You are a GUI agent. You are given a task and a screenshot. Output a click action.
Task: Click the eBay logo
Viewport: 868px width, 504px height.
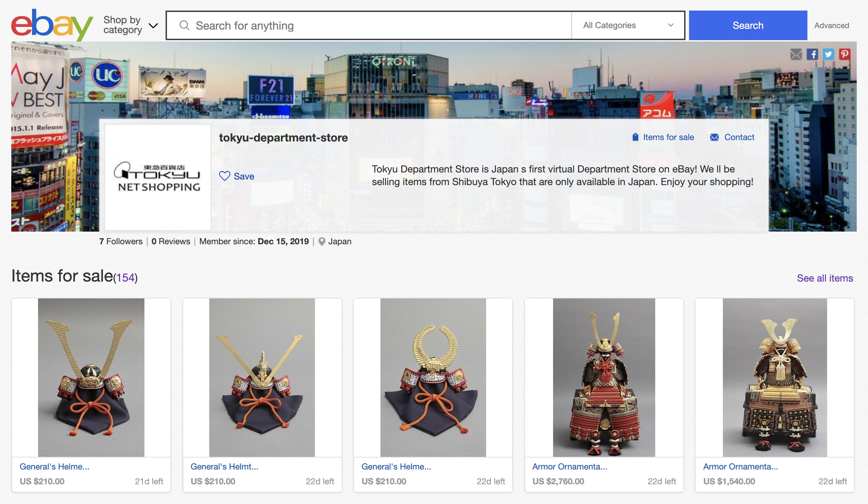click(52, 25)
